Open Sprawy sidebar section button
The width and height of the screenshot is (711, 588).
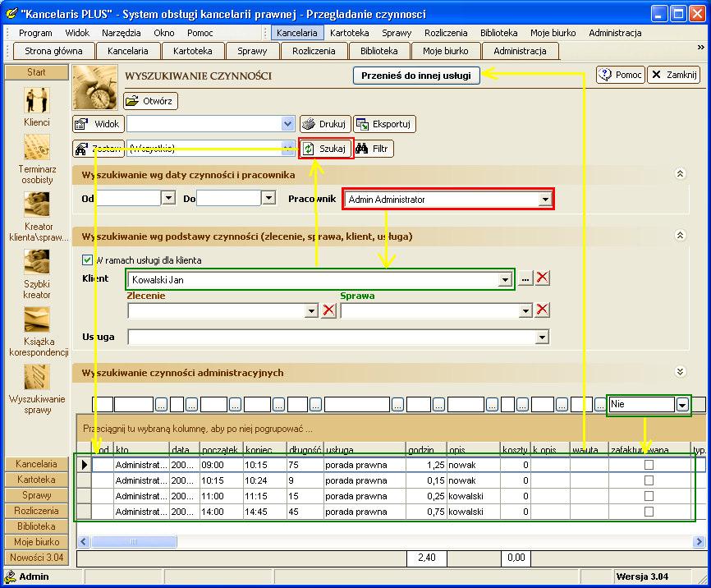[x=36, y=495]
